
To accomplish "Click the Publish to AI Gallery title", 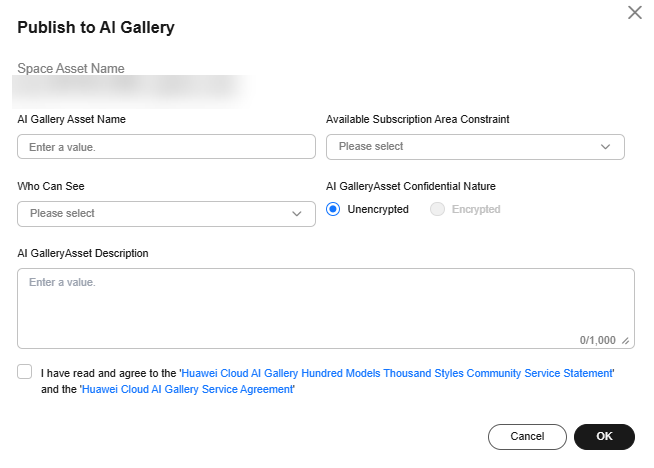I will (96, 28).
